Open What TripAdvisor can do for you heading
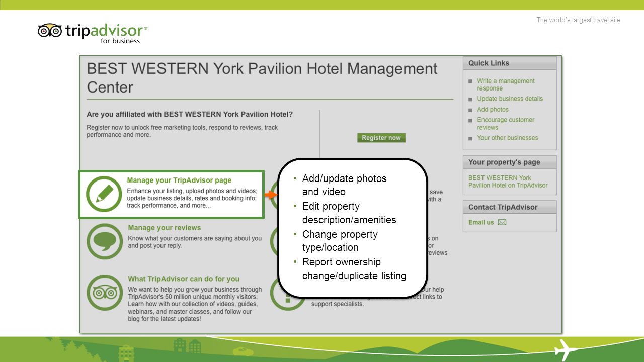 click(x=184, y=279)
